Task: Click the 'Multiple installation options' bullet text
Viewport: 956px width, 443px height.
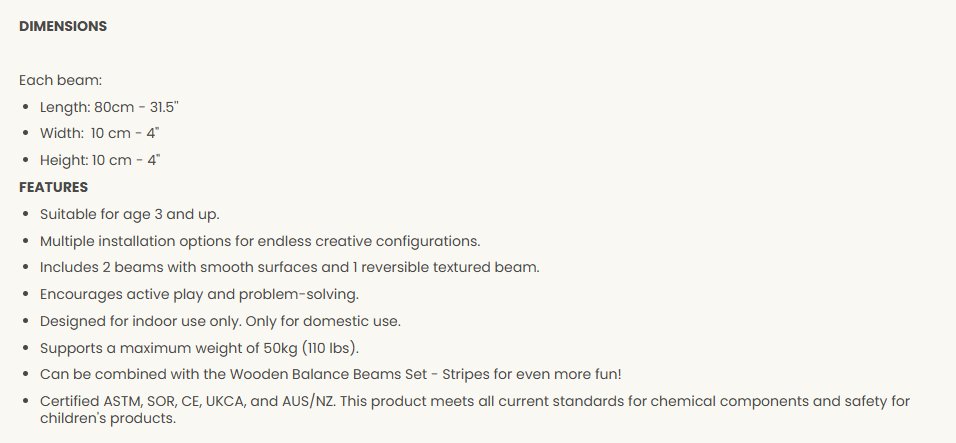Action: pos(260,241)
